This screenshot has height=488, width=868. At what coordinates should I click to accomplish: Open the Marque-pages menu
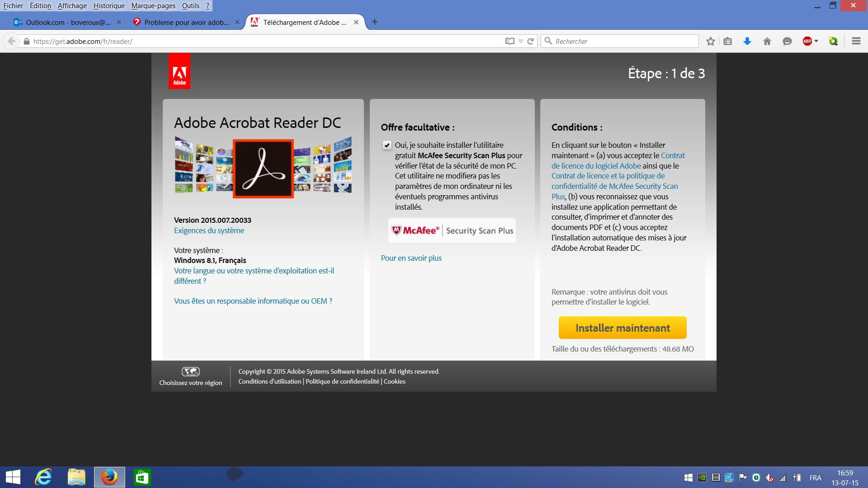[153, 6]
